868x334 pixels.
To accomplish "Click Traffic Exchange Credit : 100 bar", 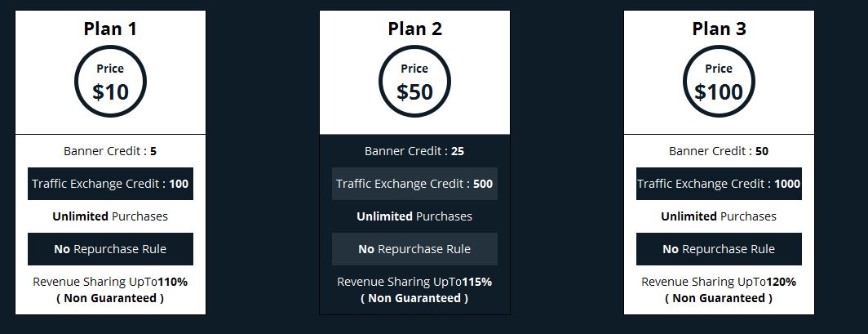I will point(110,184).
